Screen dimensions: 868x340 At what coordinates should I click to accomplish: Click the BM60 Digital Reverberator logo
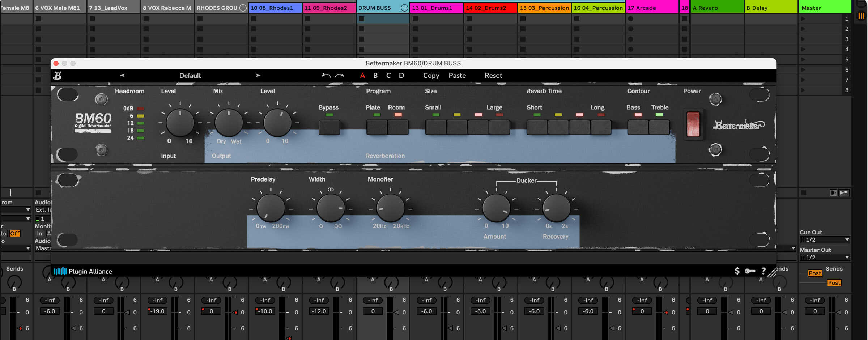[x=93, y=122]
